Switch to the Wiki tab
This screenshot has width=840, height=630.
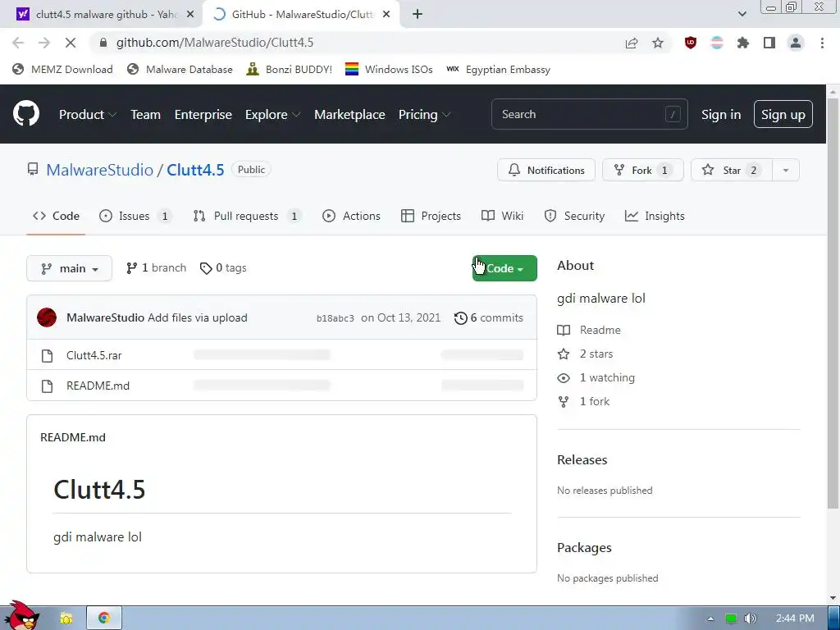(x=502, y=216)
